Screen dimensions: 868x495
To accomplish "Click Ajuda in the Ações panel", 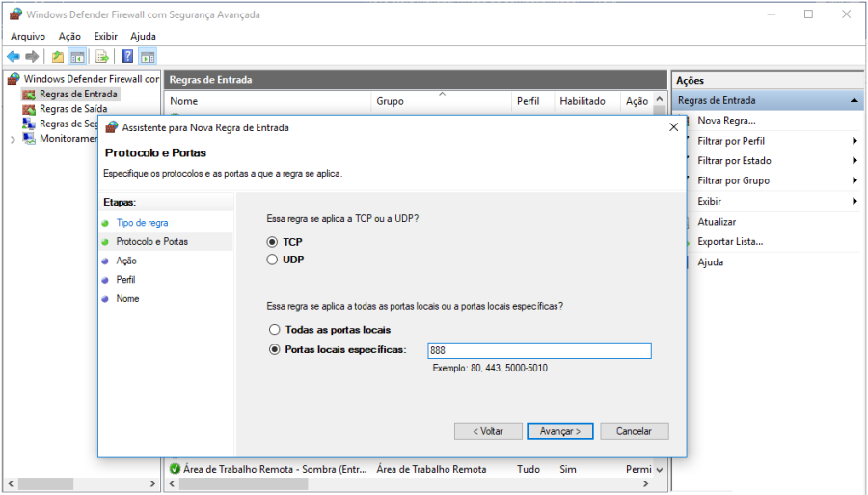I will [710, 262].
